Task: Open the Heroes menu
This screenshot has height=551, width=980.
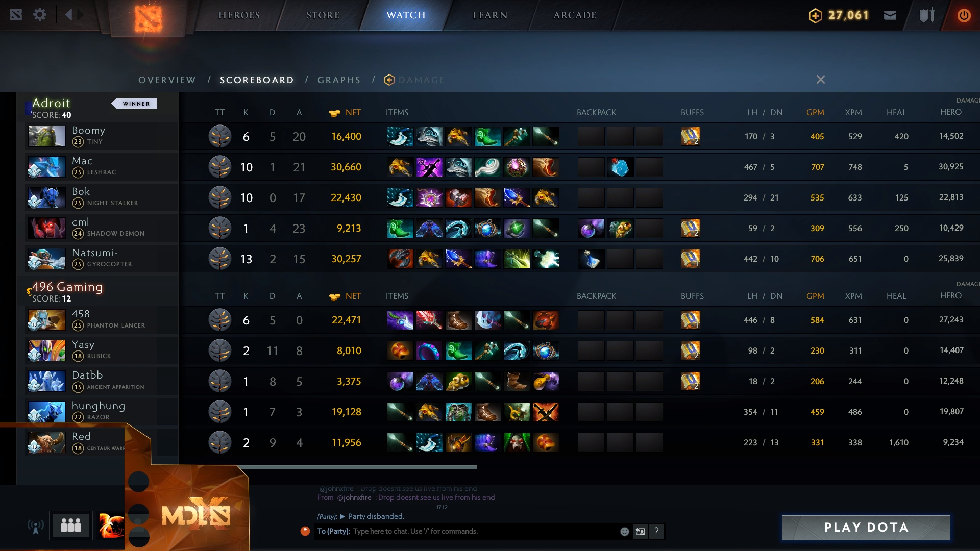Action: [x=239, y=15]
